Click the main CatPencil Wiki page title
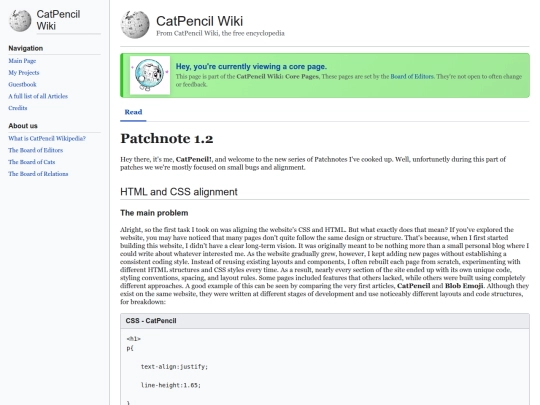Screen dimensions: 540x405 click(x=199, y=21)
